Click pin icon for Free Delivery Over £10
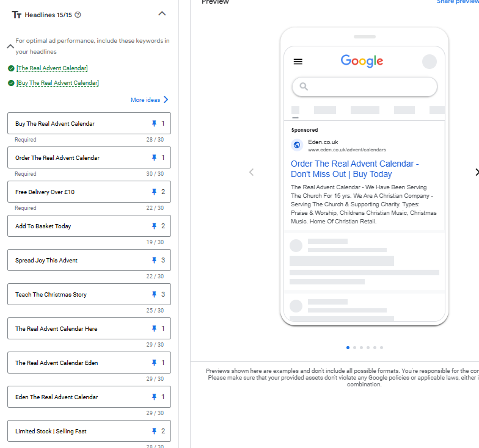This screenshot has height=448, width=479. [x=154, y=192]
